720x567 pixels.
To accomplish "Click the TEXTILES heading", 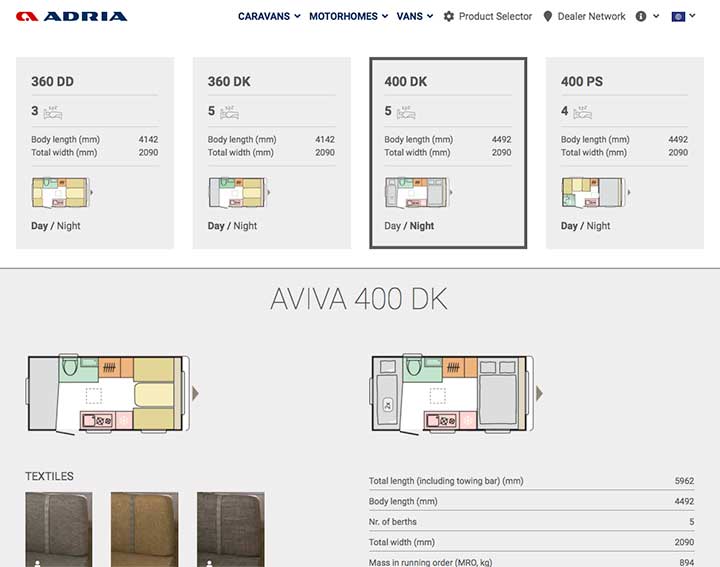I will click(49, 476).
